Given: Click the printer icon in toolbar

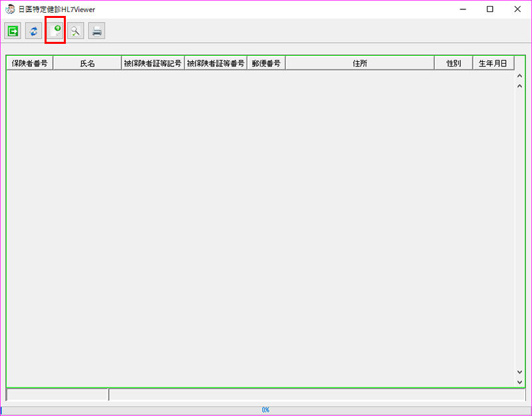Looking at the screenshot, I should (x=96, y=31).
